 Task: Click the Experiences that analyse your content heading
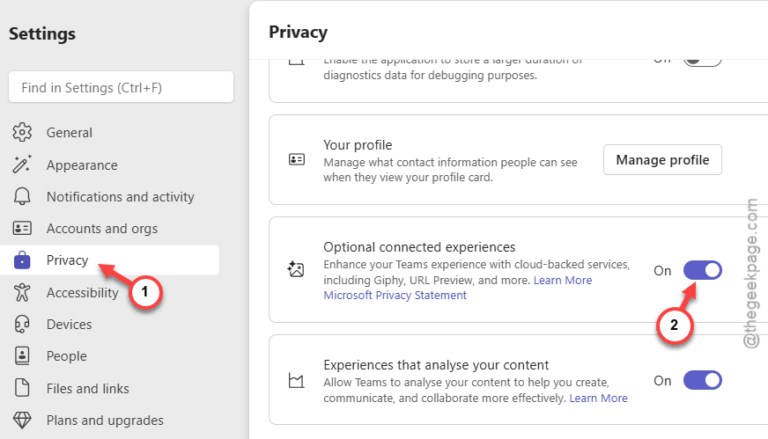click(x=436, y=365)
